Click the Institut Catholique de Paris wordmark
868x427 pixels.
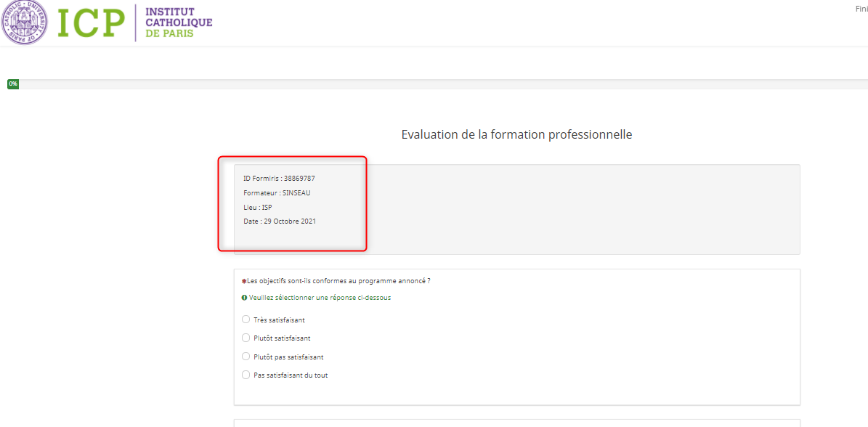[x=179, y=23]
